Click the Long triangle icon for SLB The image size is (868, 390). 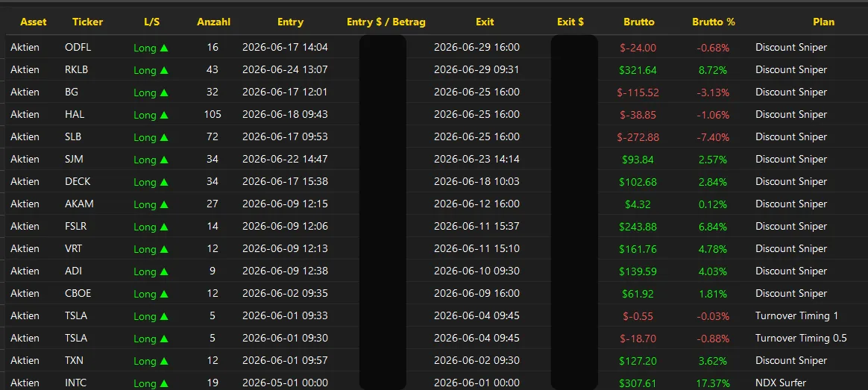(x=164, y=137)
